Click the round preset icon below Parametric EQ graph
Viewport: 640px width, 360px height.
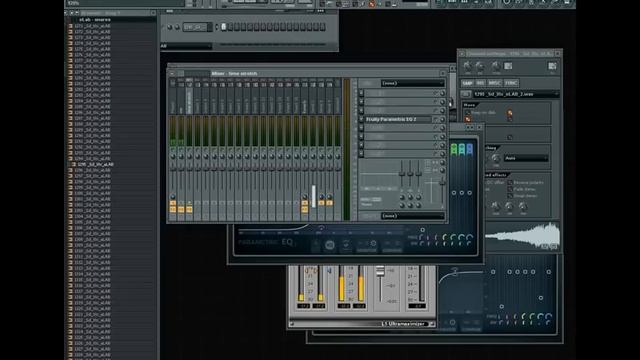[330, 245]
